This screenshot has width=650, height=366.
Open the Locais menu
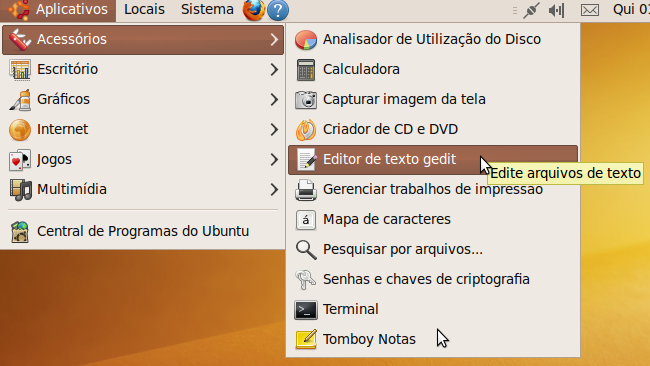(144, 9)
